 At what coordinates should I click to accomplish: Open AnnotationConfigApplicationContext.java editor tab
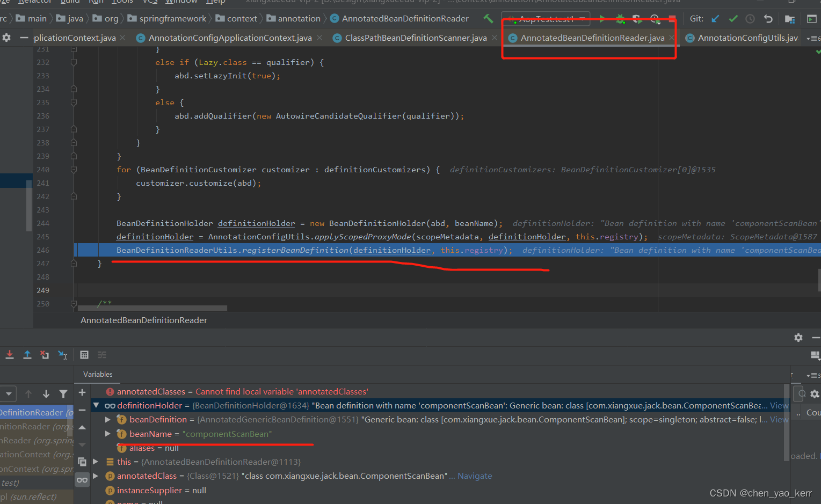click(x=230, y=38)
